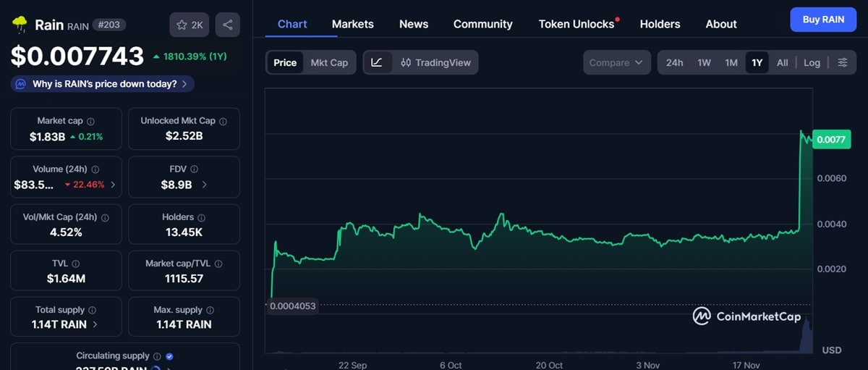Click the Total supply info icon
Screen dimensions: 868x370
pyautogui.click(x=92, y=310)
